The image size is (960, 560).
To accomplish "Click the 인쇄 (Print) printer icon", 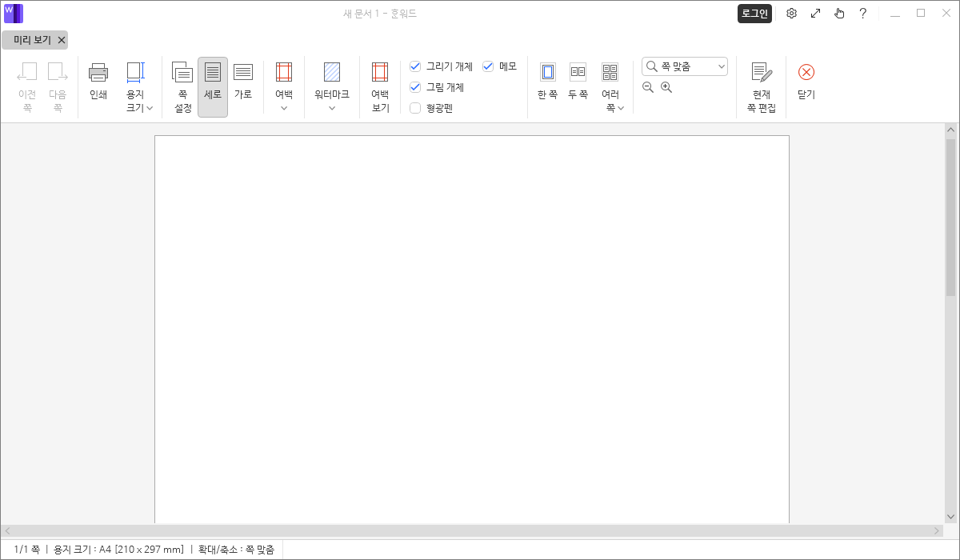I will 98,73.
